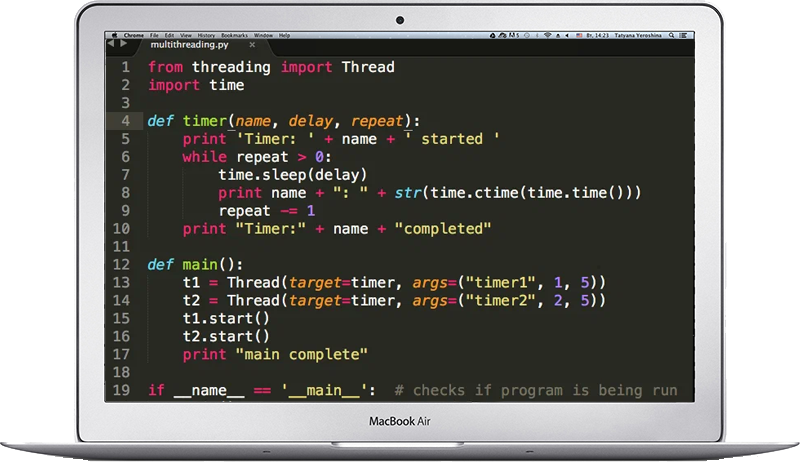
Task: Click the 14:23 clock in menu bar
Action: coord(597,35)
